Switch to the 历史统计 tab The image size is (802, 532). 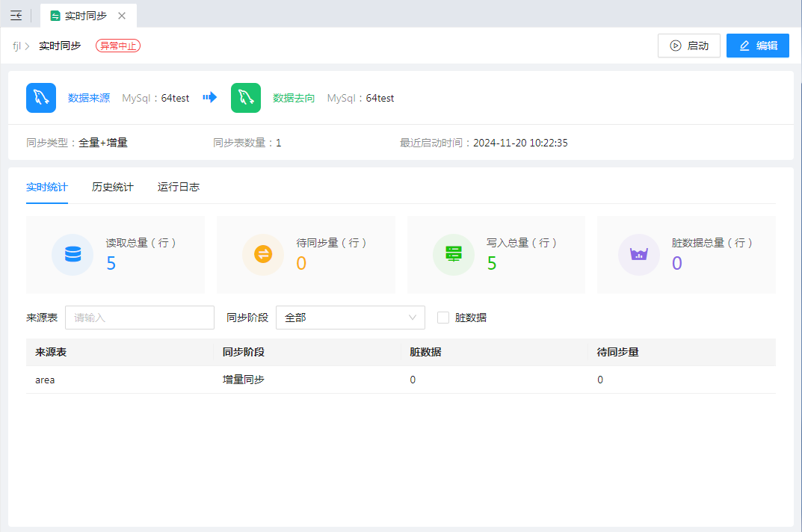coord(113,187)
